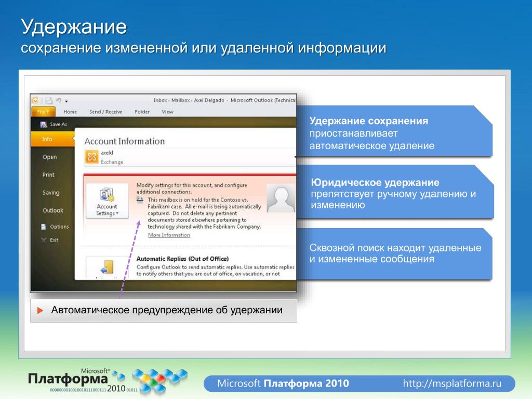Click the orange triangle bullet icon
The width and height of the screenshot is (532, 399).
point(40,311)
